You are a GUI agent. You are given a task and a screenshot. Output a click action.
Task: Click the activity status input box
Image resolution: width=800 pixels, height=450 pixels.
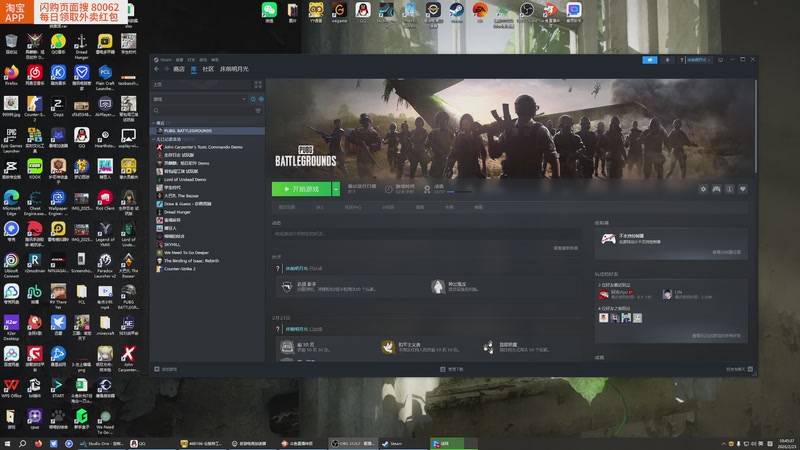point(426,234)
